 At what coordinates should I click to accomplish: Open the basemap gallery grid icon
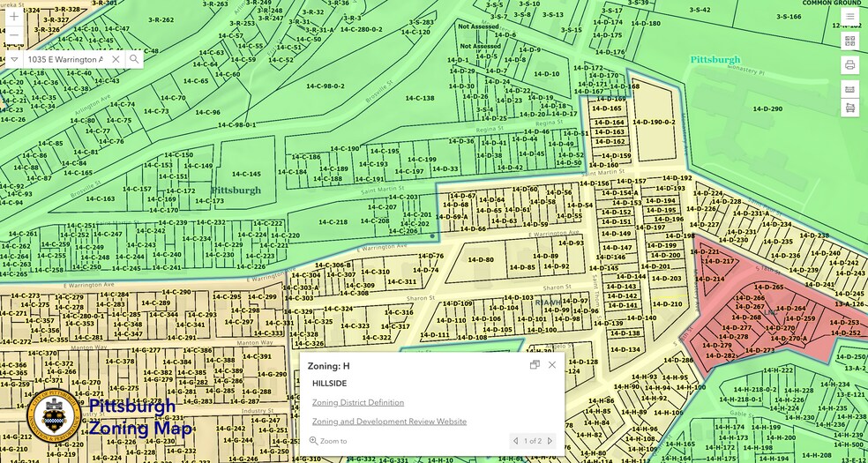pos(849,41)
